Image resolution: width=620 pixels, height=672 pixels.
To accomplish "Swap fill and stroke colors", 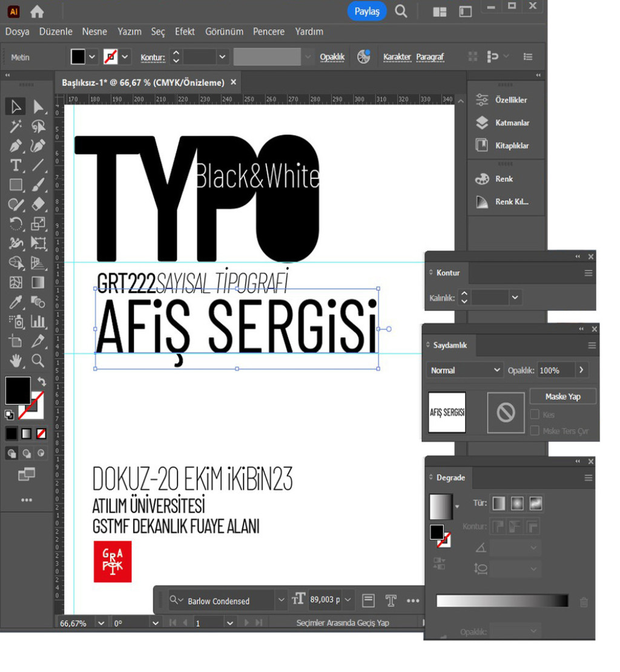I will (x=41, y=382).
